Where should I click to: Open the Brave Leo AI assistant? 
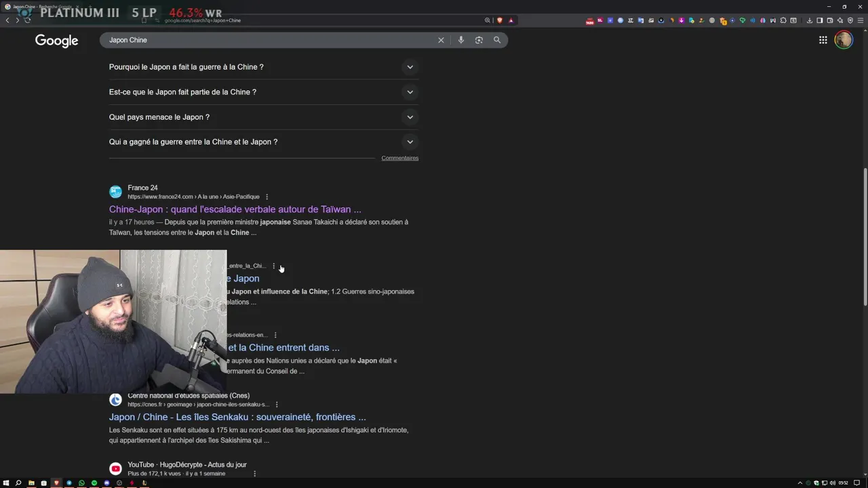[x=840, y=20]
